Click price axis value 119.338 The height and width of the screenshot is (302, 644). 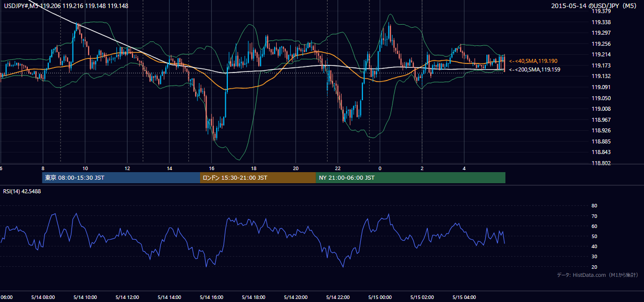pyautogui.click(x=601, y=22)
